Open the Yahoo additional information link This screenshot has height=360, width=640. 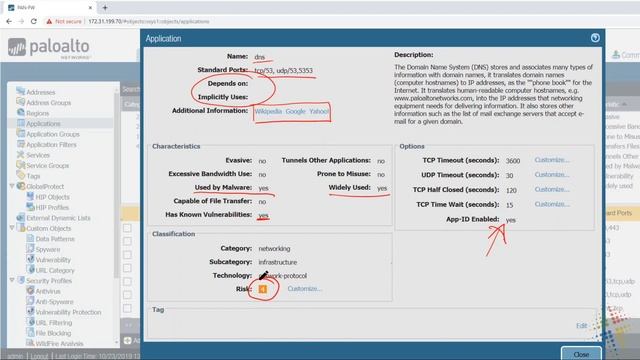(319, 111)
